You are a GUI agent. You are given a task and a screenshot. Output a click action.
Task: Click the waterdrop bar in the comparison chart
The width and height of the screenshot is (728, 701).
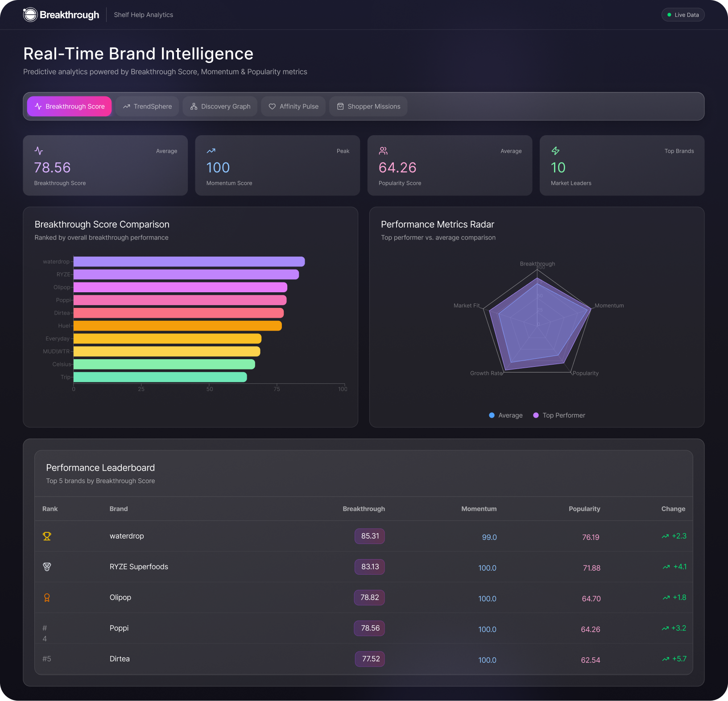click(187, 261)
